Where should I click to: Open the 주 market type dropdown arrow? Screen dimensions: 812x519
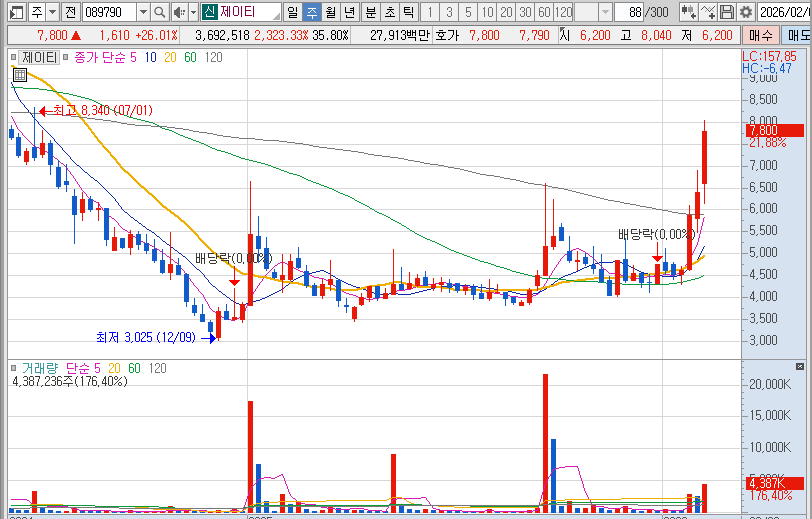pyautogui.click(x=52, y=11)
